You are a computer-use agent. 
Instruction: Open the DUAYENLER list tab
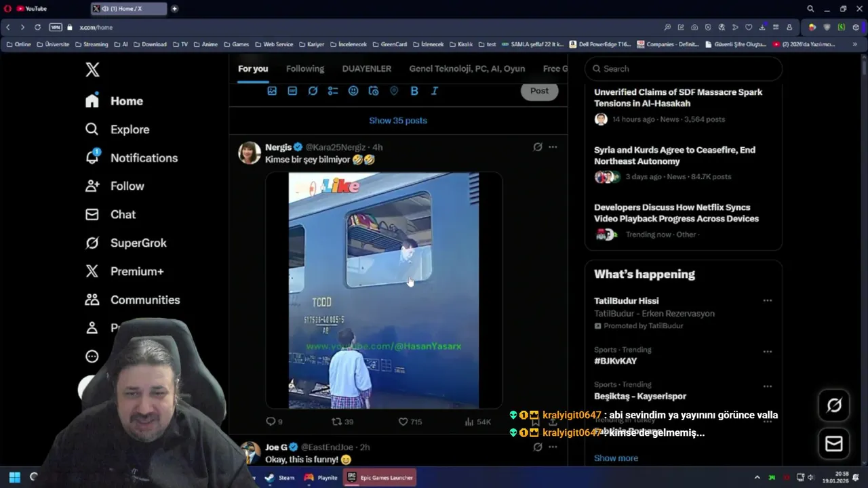tap(367, 68)
